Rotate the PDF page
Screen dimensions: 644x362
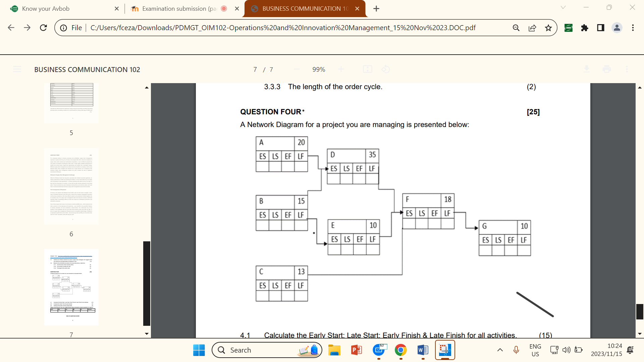tap(385, 69)
